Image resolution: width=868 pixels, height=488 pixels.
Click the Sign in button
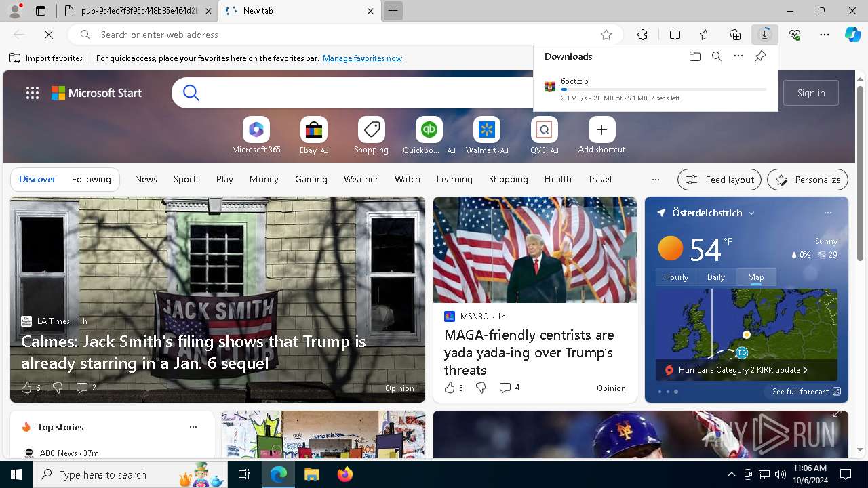pos(811,93)
